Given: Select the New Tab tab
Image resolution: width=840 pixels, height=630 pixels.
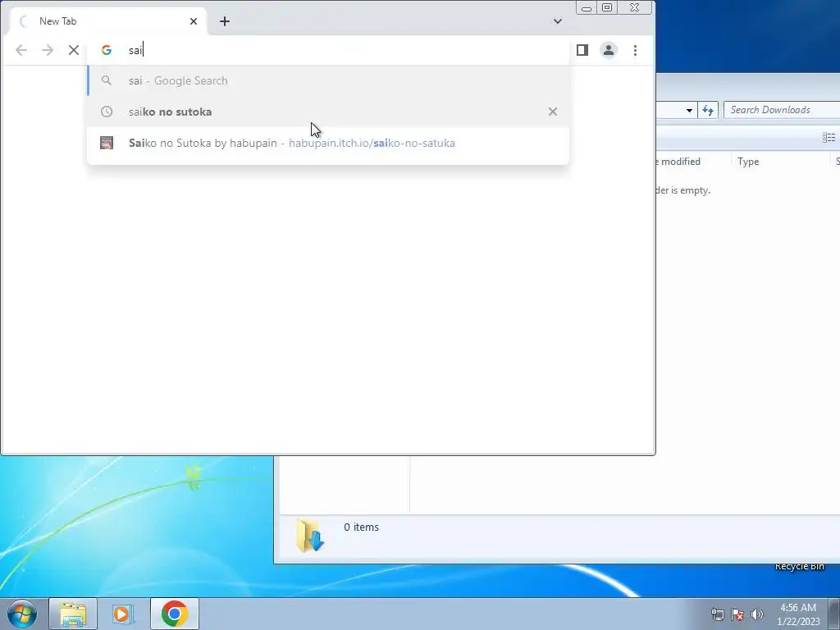Looking at the screenshot, I should pos(107,21).
